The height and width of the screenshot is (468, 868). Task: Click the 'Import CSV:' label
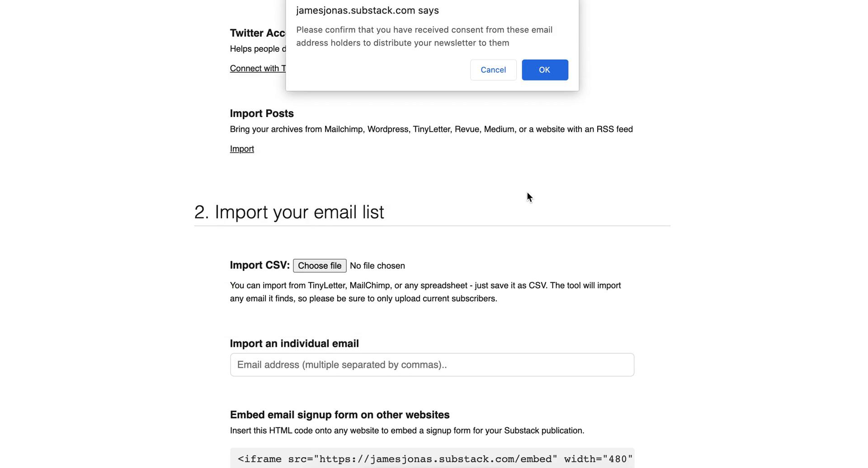pos(260,265)
